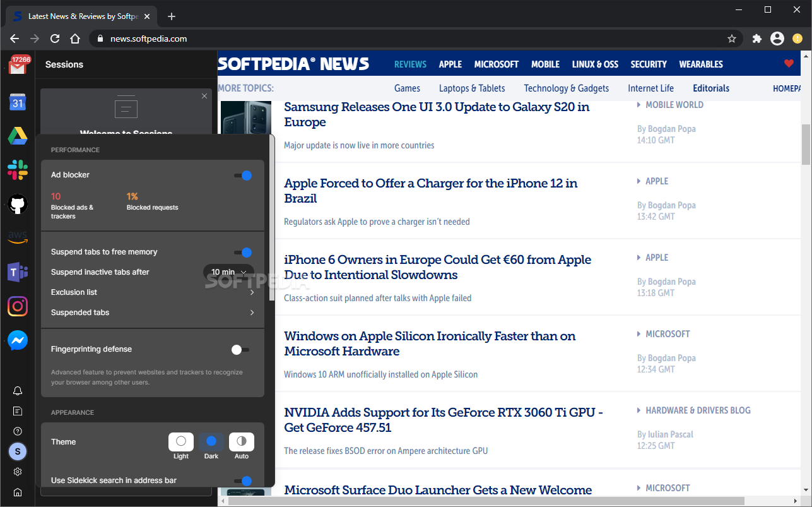Image resolution: width=812 pixels, height=507 pixels.
Task: Open notifications bell in sidebar
Action: pos(18,391)
